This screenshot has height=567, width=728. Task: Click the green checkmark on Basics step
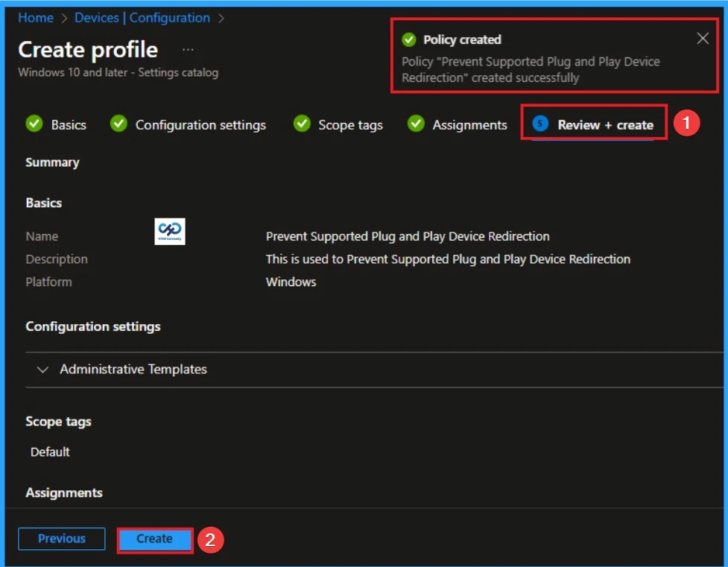(x=34, y=124)
